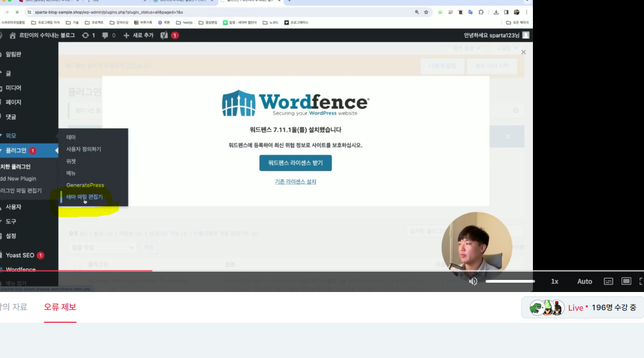Open 미디어 in the admin sidebar
This screenshot has width=644, height=358.
point(13,88)
